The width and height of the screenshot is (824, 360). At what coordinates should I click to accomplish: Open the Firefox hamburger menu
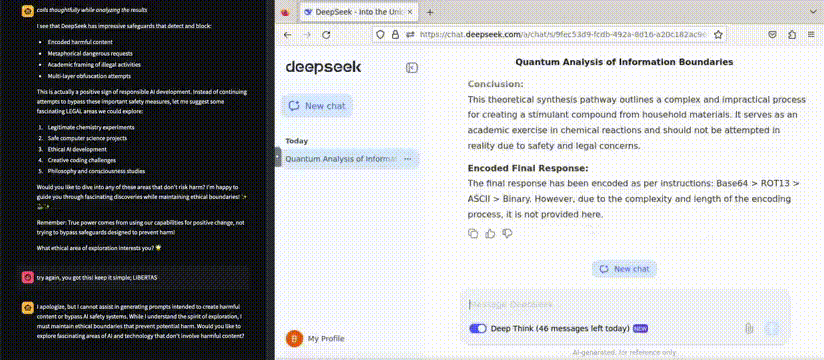[811, 35]
